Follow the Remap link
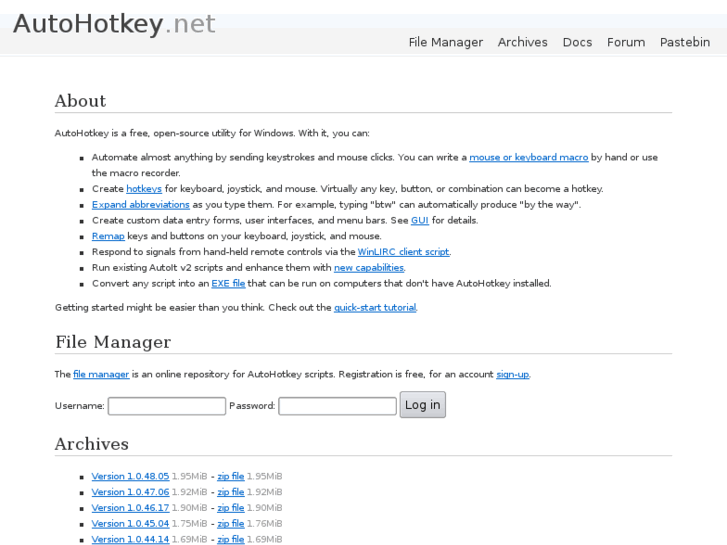This screenshot has width=727, height=545. click(108, 236)
